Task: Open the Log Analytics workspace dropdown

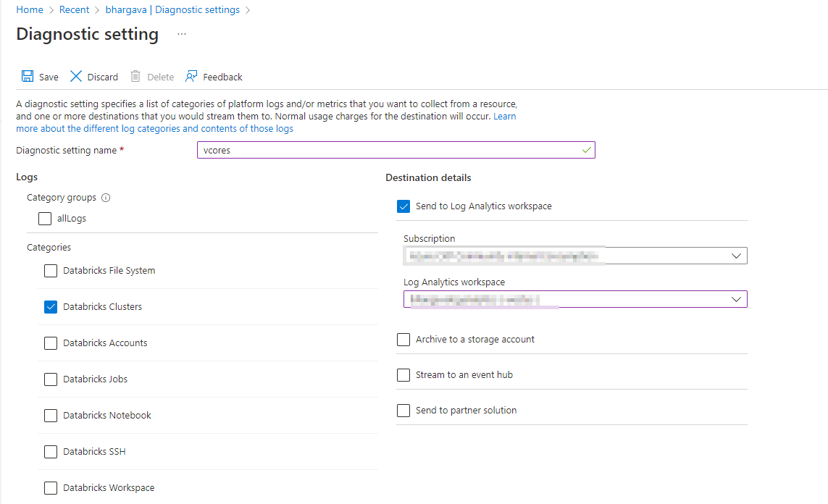Action: pos(736,299)
